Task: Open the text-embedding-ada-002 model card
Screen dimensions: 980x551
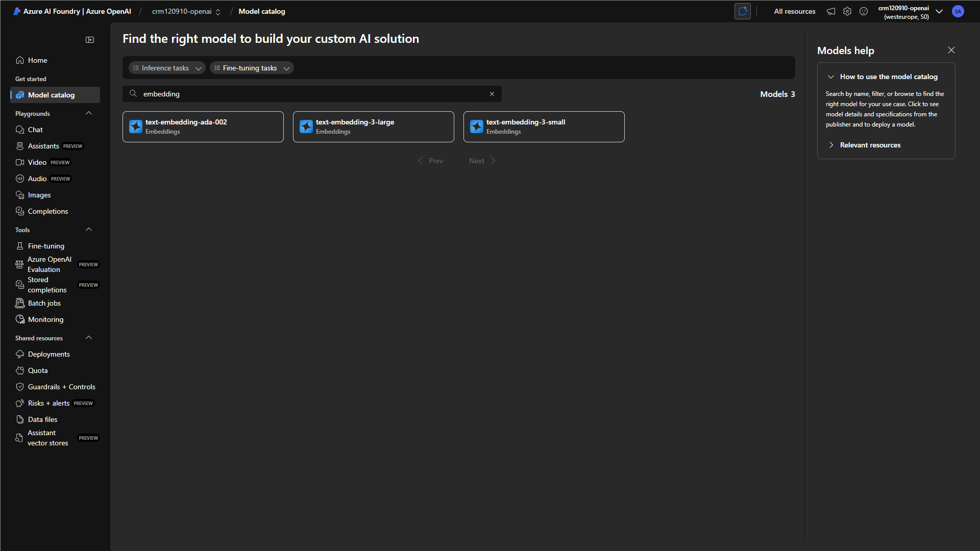Action: (203, 127)
